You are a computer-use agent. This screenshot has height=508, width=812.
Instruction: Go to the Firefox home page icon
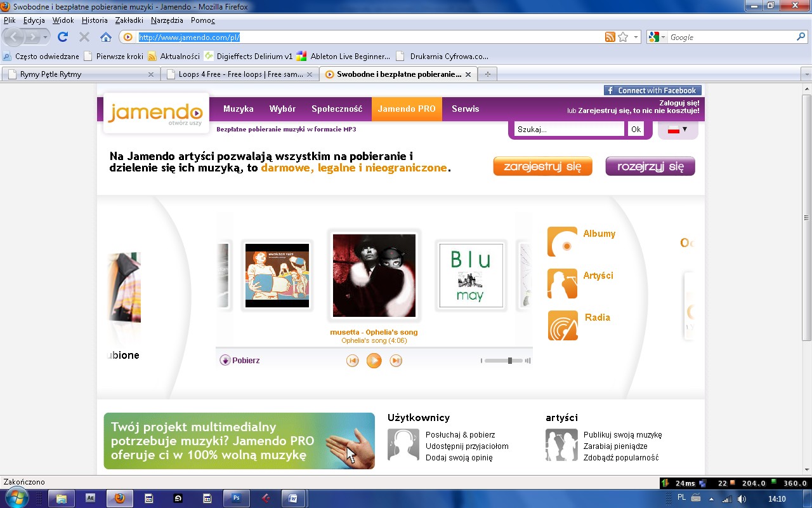106,37
